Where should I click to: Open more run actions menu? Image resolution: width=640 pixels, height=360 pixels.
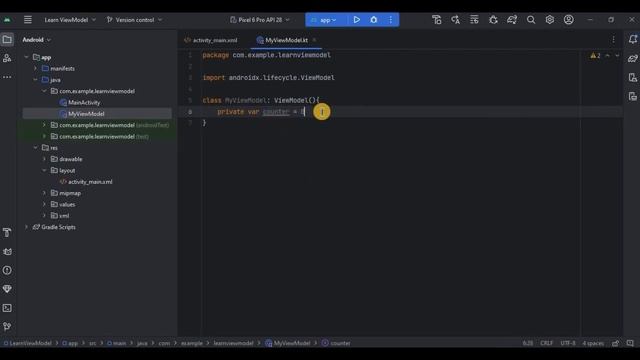(391, 20)
